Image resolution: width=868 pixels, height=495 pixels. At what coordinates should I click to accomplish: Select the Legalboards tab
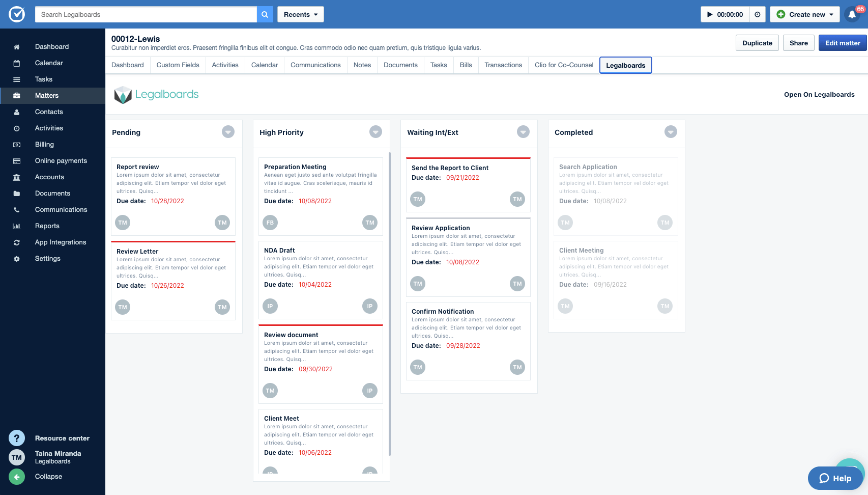tap(626, 65)
